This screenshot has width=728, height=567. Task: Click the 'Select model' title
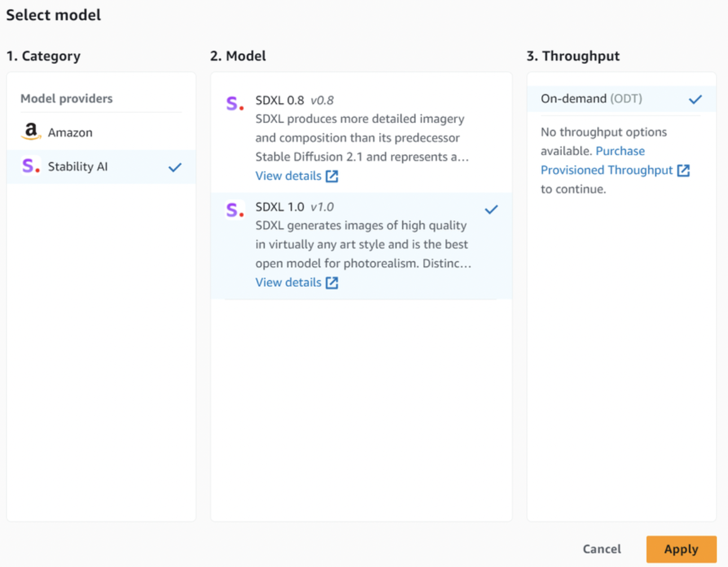point(54,15)
